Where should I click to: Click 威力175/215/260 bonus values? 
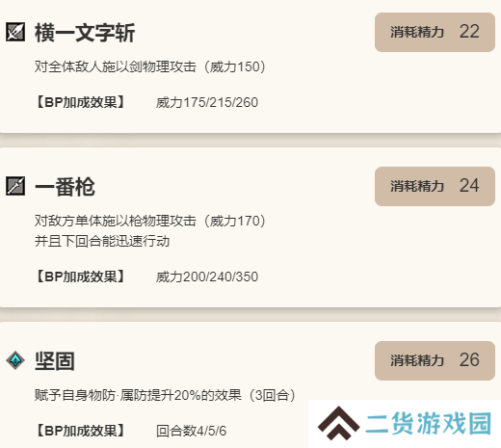207,102
